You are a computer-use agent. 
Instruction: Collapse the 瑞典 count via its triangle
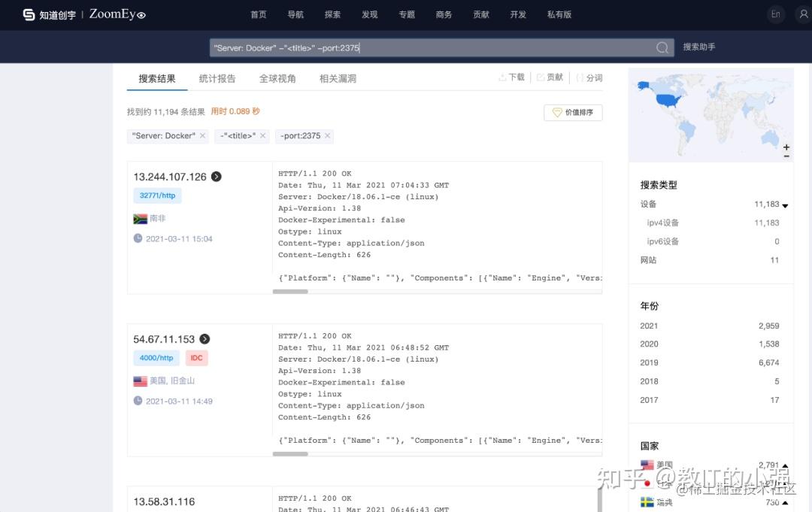click(x=784, y=501)
